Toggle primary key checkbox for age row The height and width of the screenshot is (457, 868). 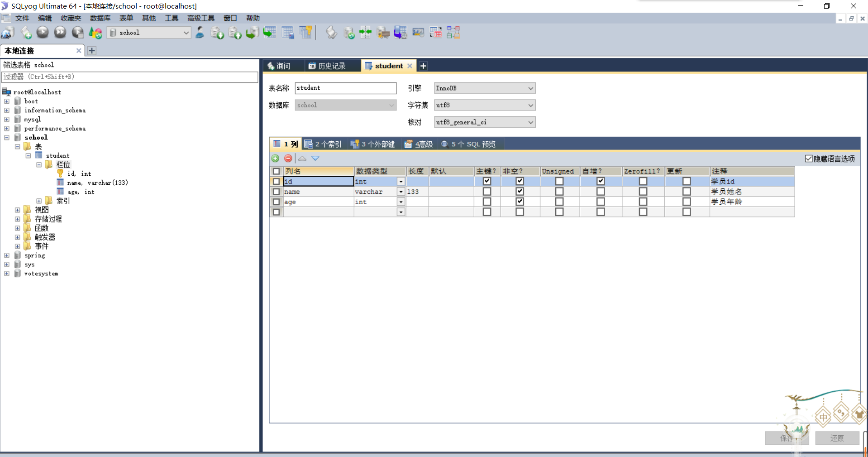tap(487, 202)
